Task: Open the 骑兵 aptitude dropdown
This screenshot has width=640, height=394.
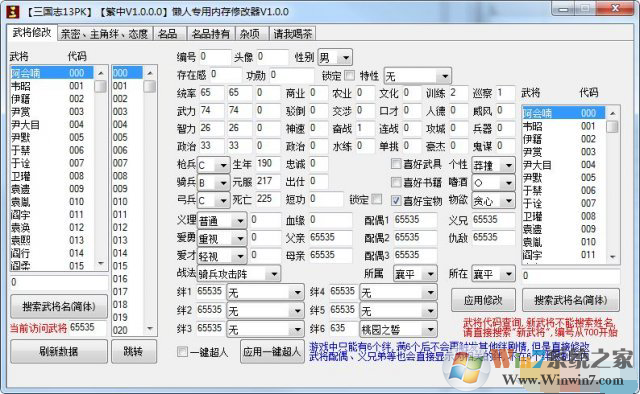Action: pos(213,183)
